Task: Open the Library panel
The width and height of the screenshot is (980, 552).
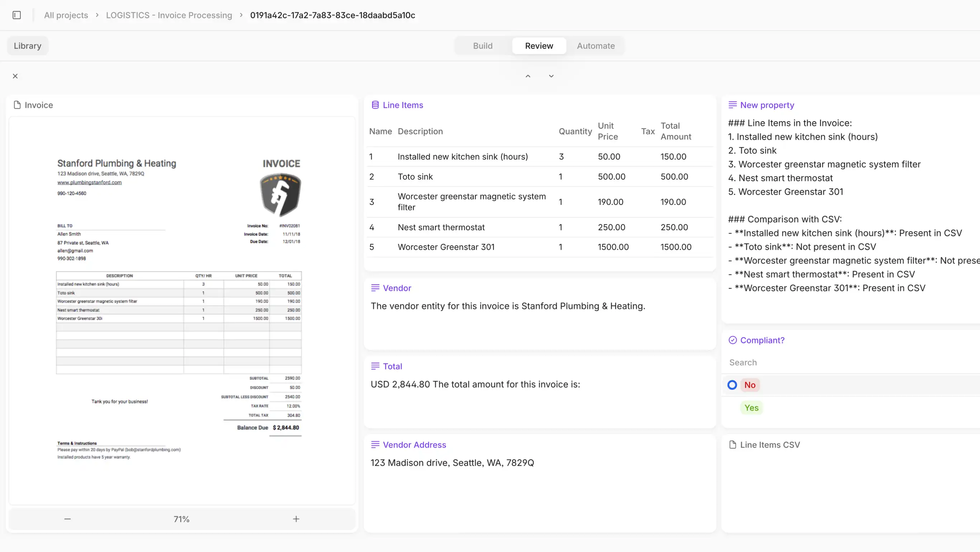Action: [27, 45]
